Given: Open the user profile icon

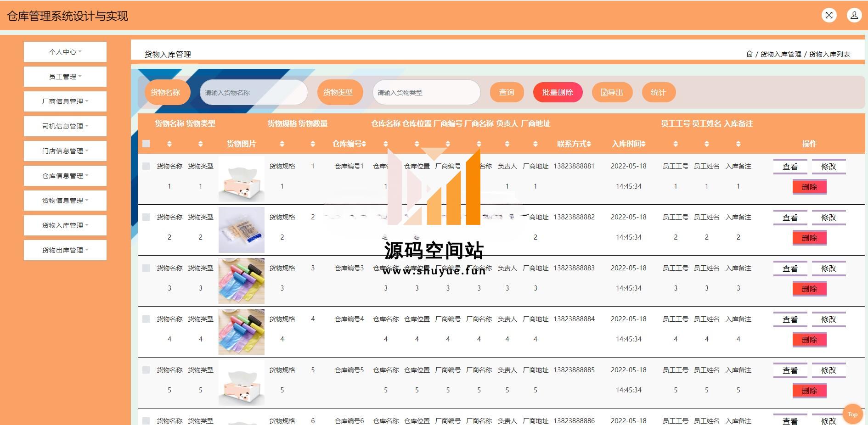Looking at the screenshot, I should 854,15.
